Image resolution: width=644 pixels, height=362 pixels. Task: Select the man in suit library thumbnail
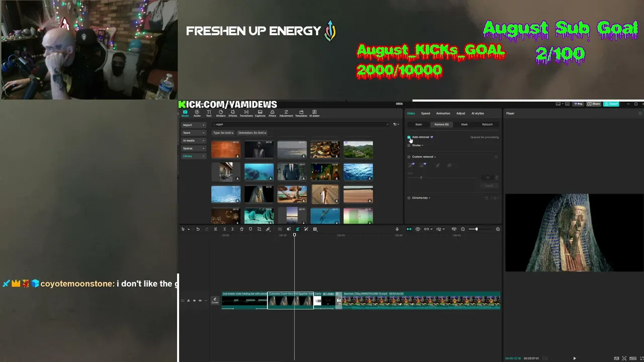(292, 172)
